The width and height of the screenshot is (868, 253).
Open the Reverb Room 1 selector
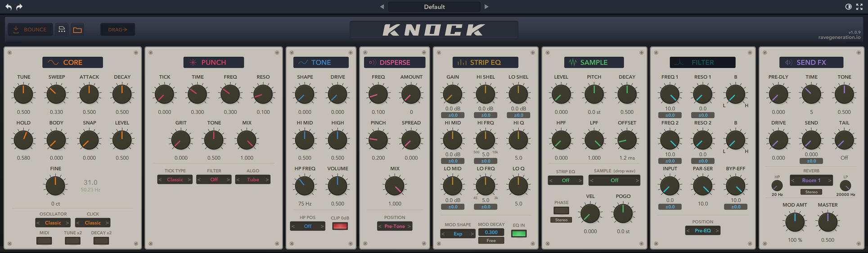pos(811,180)
